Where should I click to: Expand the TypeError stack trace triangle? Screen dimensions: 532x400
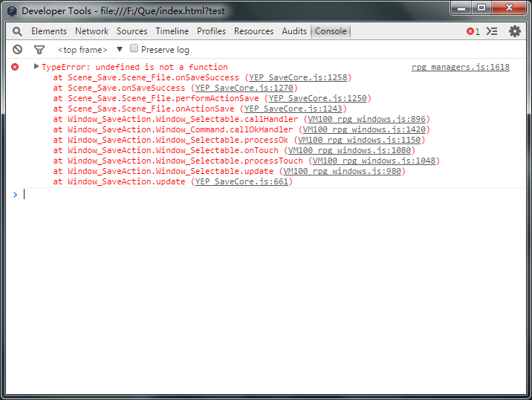[36, 66]
